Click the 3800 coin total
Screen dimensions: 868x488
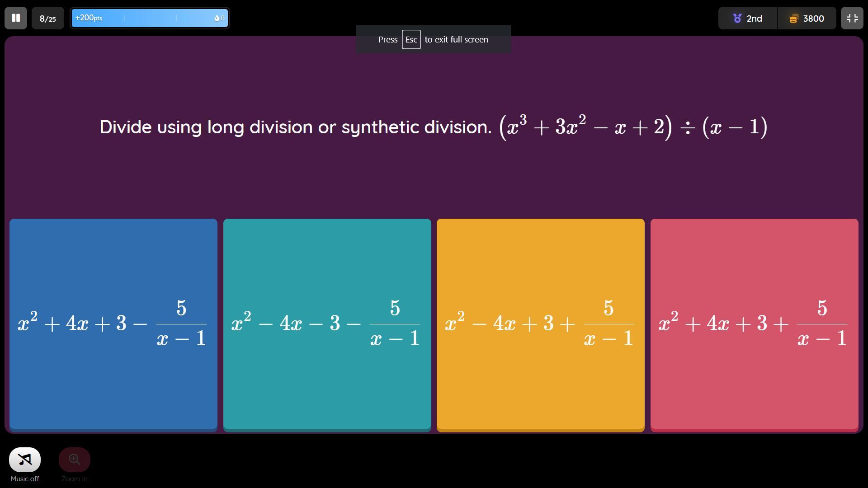tap(813, 19)
